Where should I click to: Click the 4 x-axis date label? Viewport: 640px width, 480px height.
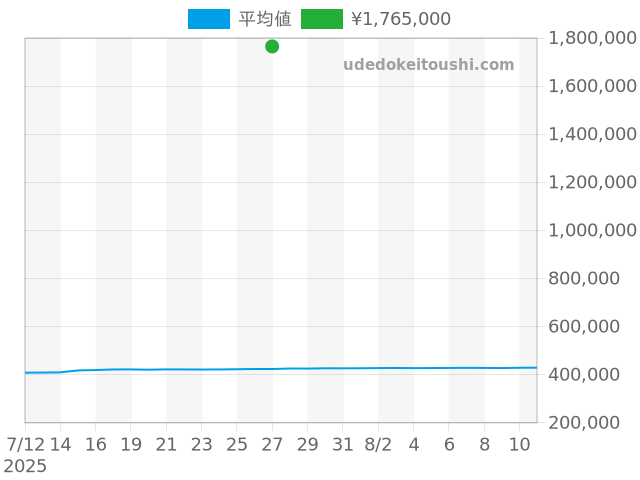pyautogui.click(x=414, y=444)
